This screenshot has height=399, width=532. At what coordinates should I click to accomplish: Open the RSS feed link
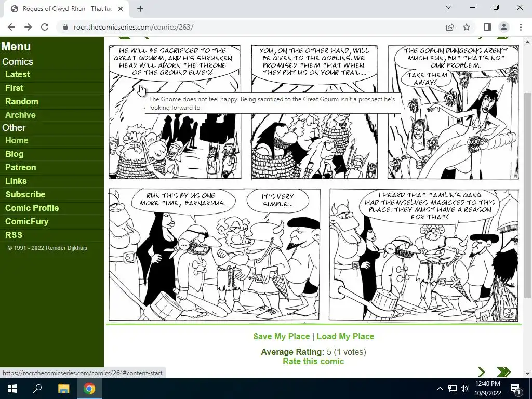coord(14,235)
